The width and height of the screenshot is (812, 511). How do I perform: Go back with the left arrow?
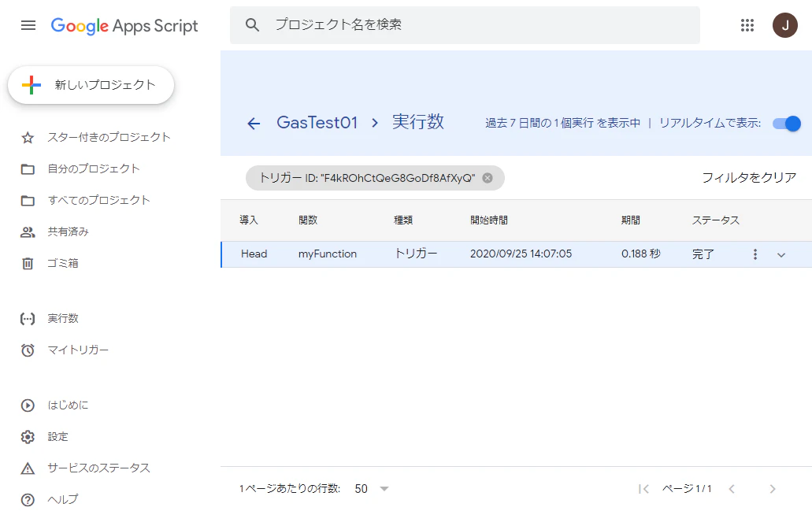click(x=254, y=123)
